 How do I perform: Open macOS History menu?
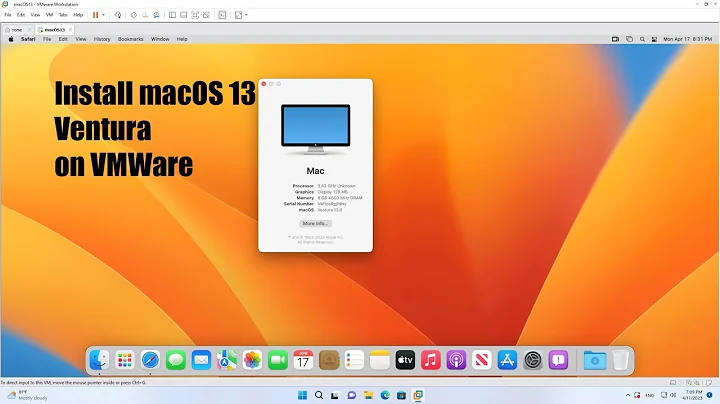pos(102,39)
